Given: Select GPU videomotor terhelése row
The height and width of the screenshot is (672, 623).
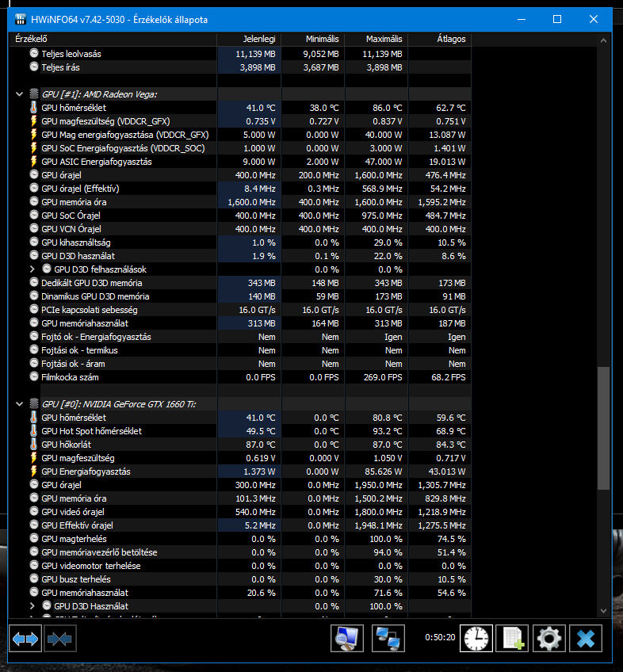Looking at the screenshot, I should click(240, 566).
